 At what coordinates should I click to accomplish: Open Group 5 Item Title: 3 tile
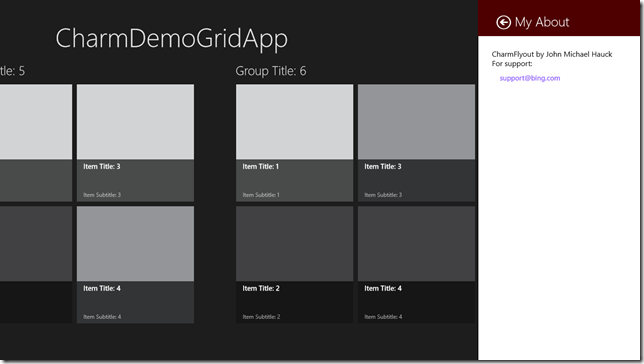[135, 143]
